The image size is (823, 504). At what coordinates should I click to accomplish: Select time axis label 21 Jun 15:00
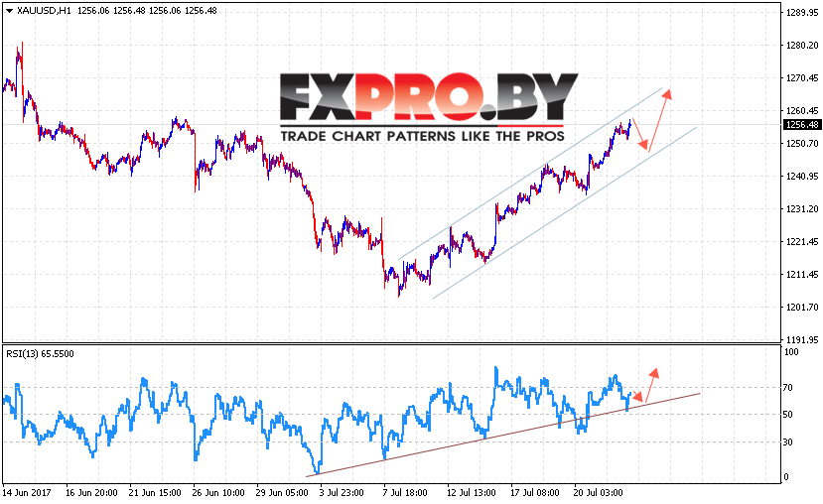[x=155, y=493]
